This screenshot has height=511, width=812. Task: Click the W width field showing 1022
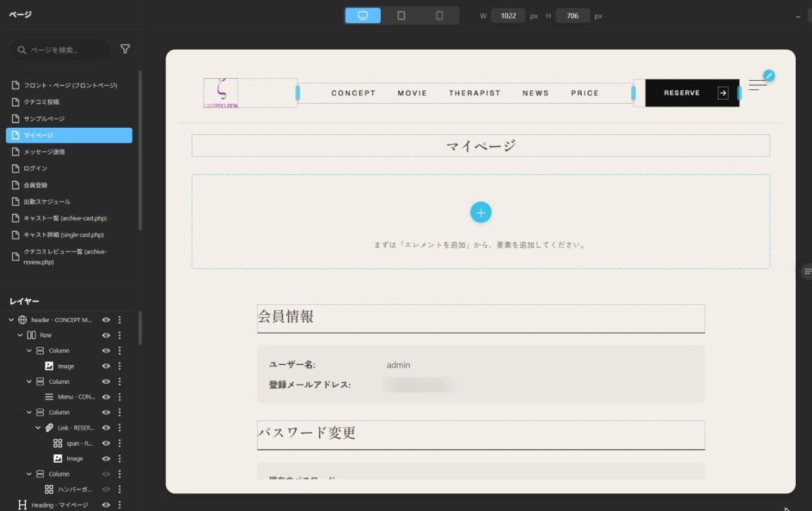508,16
